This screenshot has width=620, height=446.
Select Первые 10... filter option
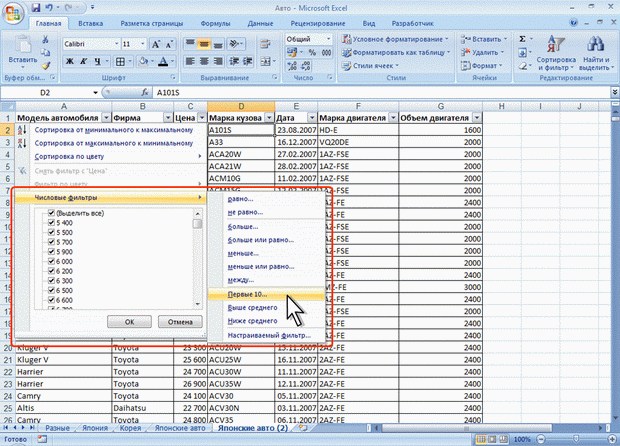click(x=266, y=294)
